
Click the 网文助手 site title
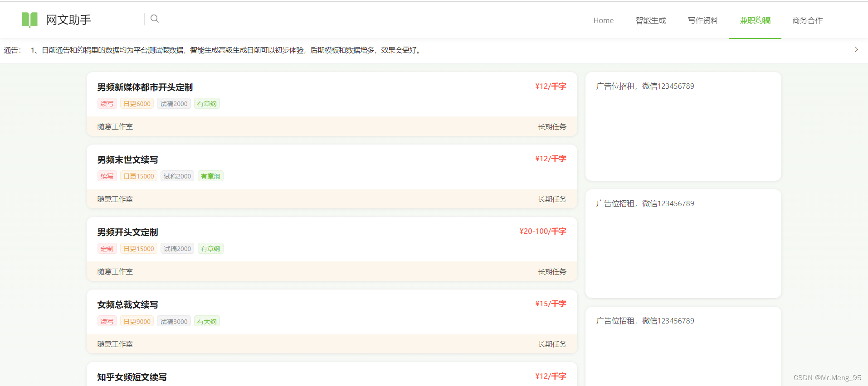[68, 19]
